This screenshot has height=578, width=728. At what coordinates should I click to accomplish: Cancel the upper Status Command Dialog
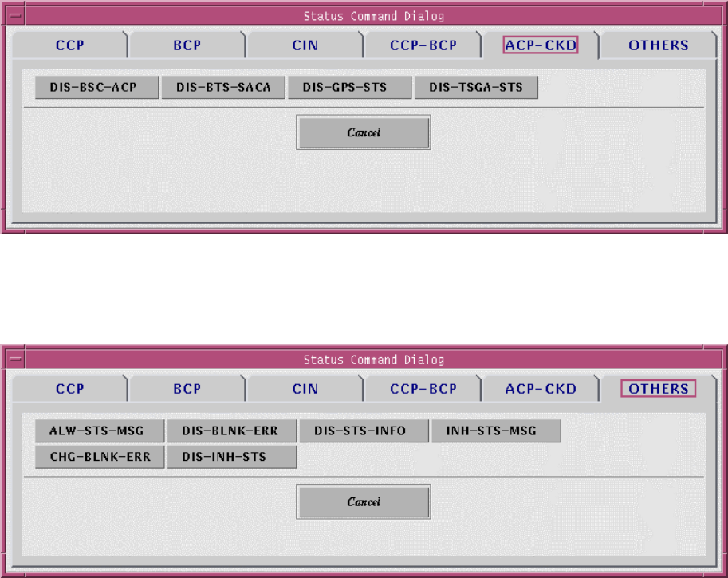(364, 132)
